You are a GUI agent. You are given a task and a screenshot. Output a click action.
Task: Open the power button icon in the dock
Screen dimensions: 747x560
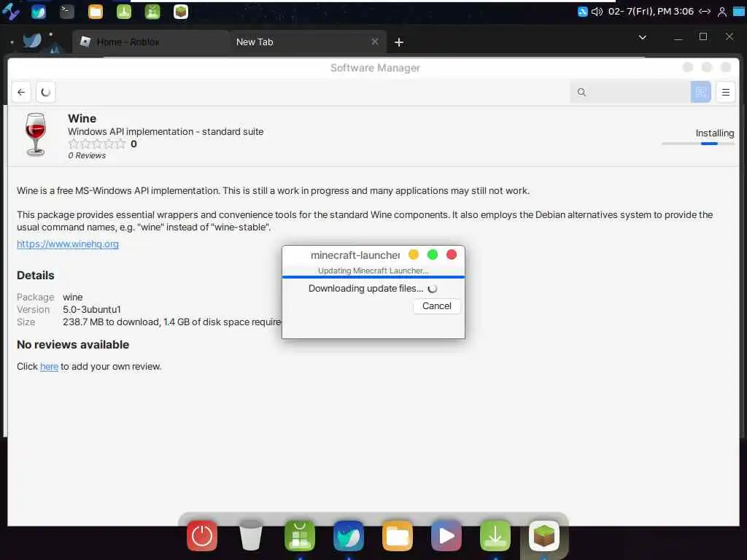click(202, 536)
